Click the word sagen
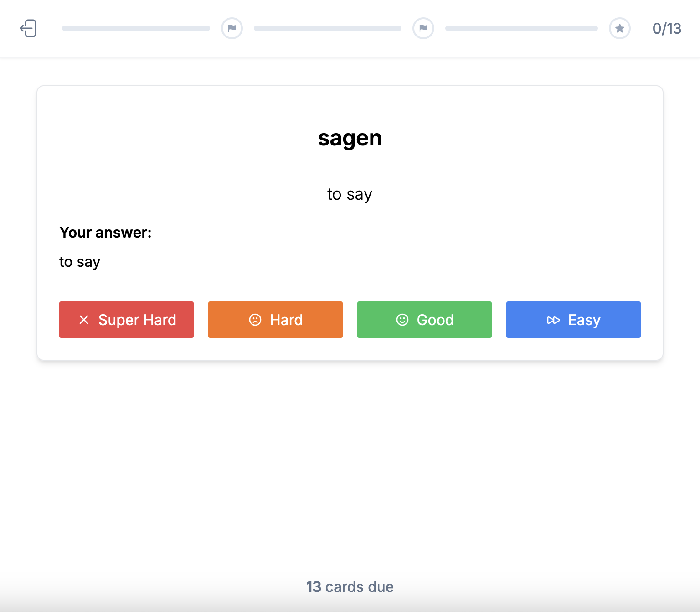This screenshot has height=612, width=700. [x=350, y=139]
